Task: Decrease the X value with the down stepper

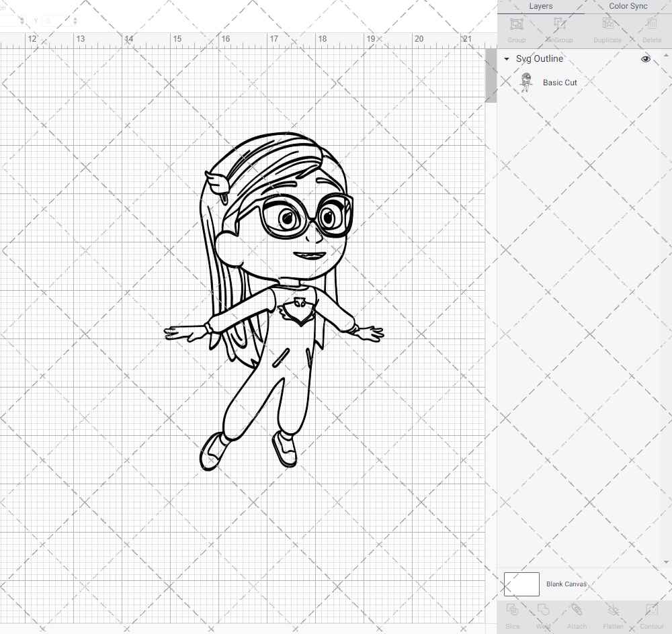Action: [x=24, y=24]
